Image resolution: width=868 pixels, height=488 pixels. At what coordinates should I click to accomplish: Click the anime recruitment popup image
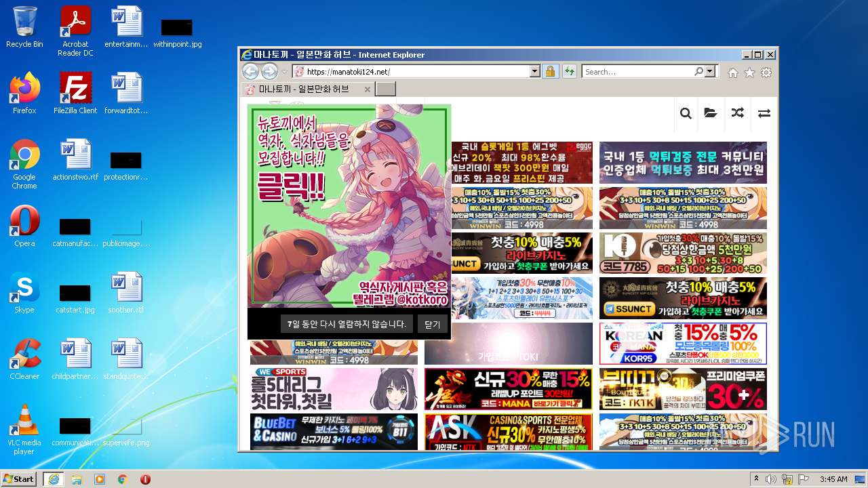click(x=349, y=206)
